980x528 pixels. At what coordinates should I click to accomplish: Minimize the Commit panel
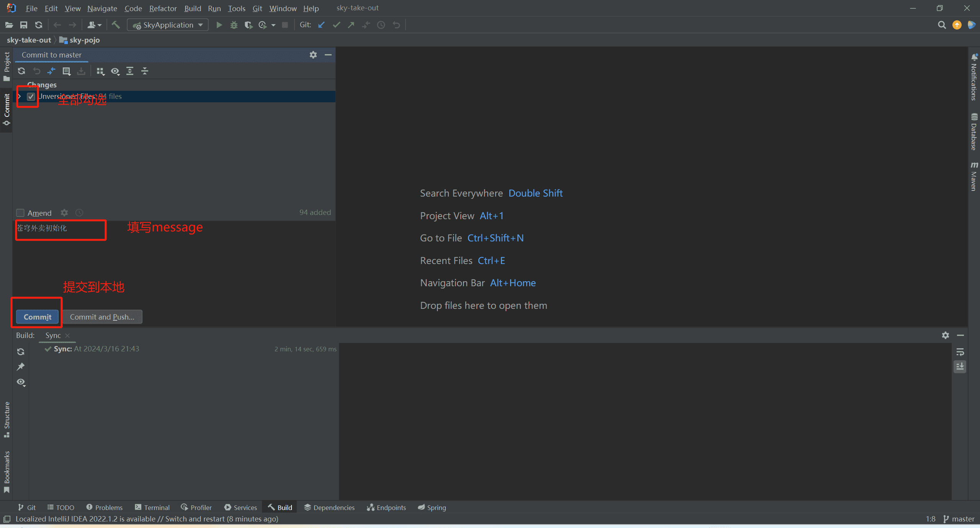tap(328, 55)
